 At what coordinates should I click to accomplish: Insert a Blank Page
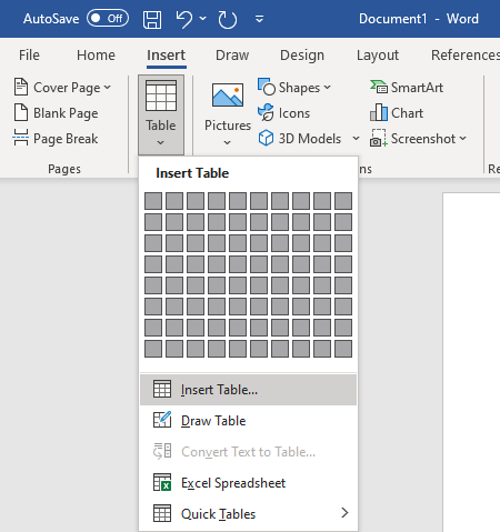(56, 113)
